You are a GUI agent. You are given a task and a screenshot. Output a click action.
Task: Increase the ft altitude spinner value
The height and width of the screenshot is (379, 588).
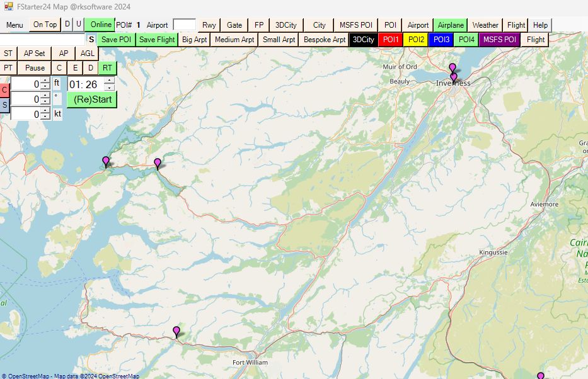[45, 81]
